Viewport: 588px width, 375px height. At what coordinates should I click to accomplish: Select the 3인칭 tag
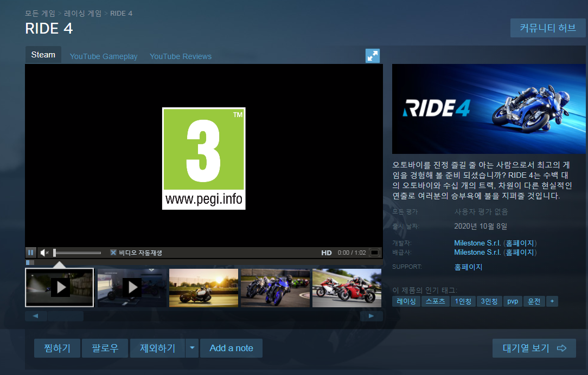pos(489,301)
